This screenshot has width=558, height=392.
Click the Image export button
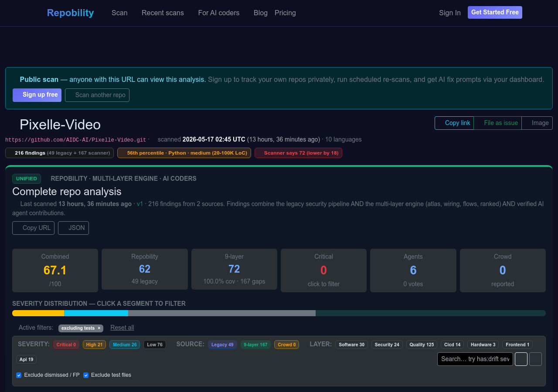(x=537, y=123)
